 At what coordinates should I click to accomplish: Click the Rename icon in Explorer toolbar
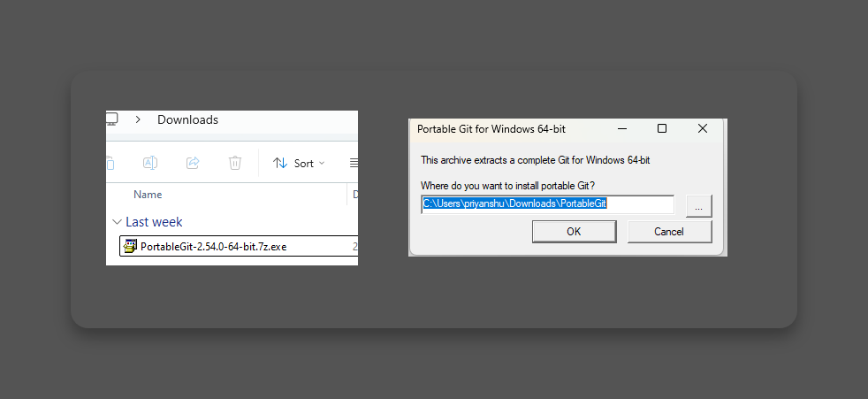[x=150, y=163]
